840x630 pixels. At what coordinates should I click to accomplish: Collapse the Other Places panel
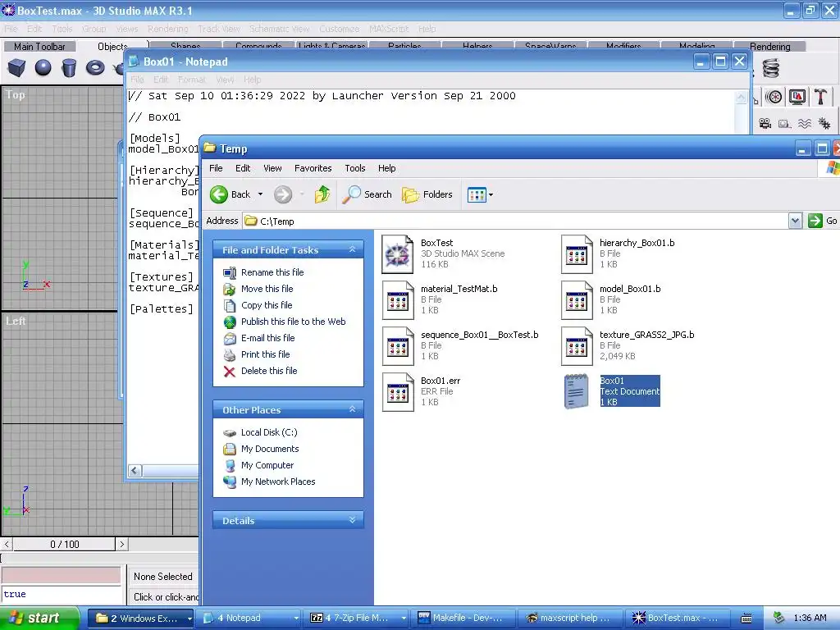352,409
